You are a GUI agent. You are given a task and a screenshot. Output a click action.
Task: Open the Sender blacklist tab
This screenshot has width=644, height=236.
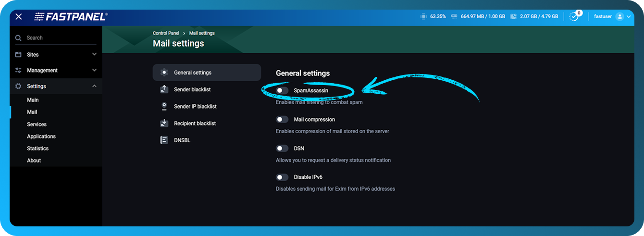(192, 89)
